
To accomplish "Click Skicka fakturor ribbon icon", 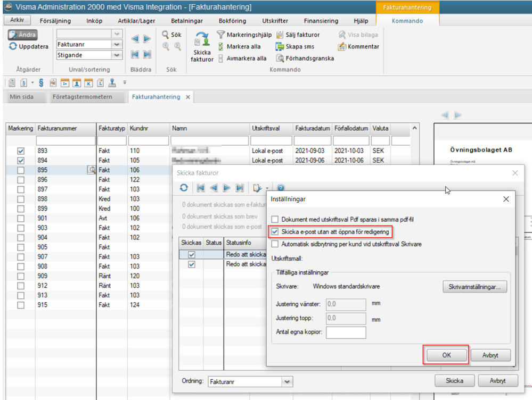I will pyautogui.click(x=202, y=47).
